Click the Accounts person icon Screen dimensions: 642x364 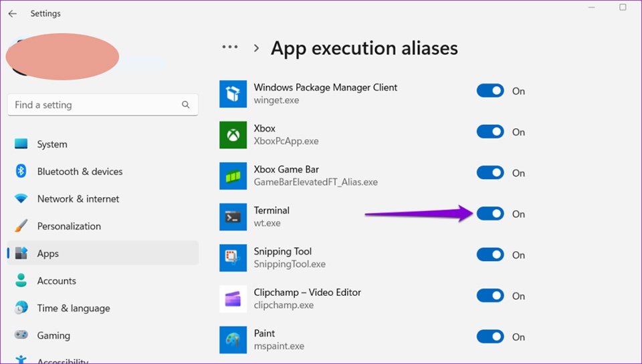tap(21, 281)
